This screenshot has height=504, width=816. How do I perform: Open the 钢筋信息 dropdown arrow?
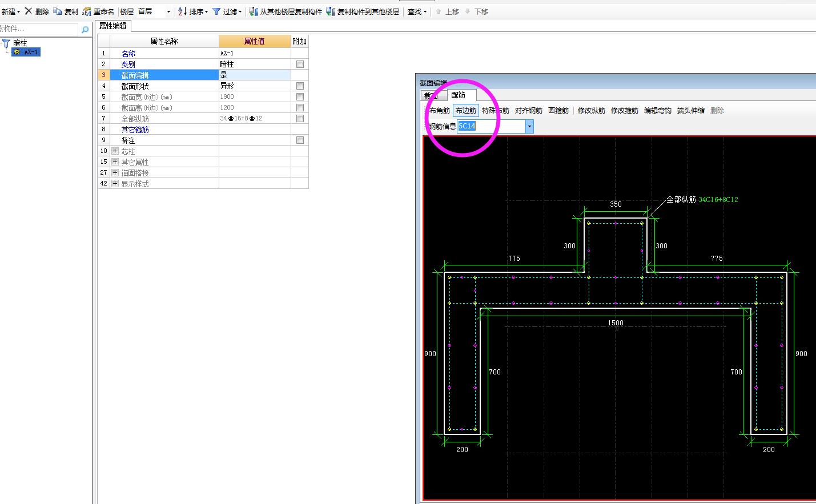(529, 126)
